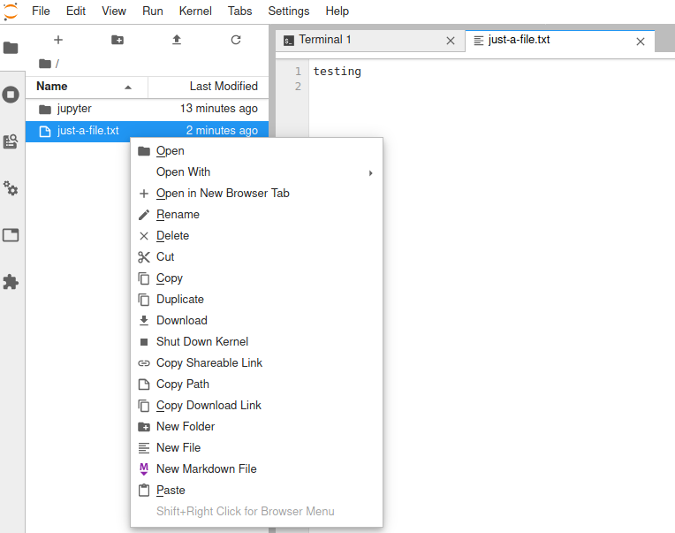Open the Running Terminals and Kernels sidebar
This screenshot has width=675, height=533.
tap(11, 95)
